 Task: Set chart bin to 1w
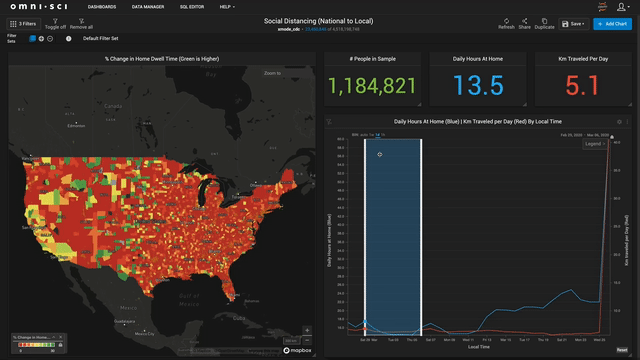pyautogui.click(x=371, y=135)
